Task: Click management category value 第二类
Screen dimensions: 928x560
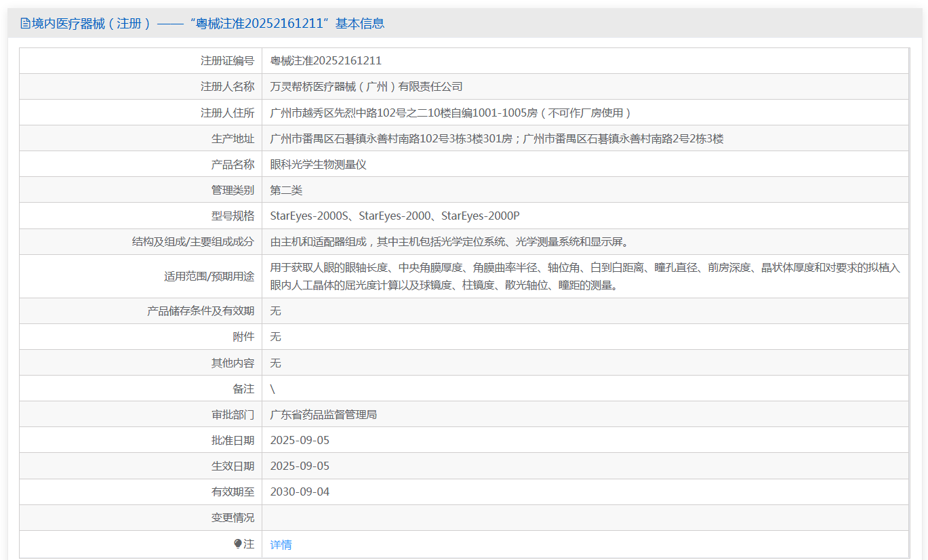Action: [x=286, y=190]
